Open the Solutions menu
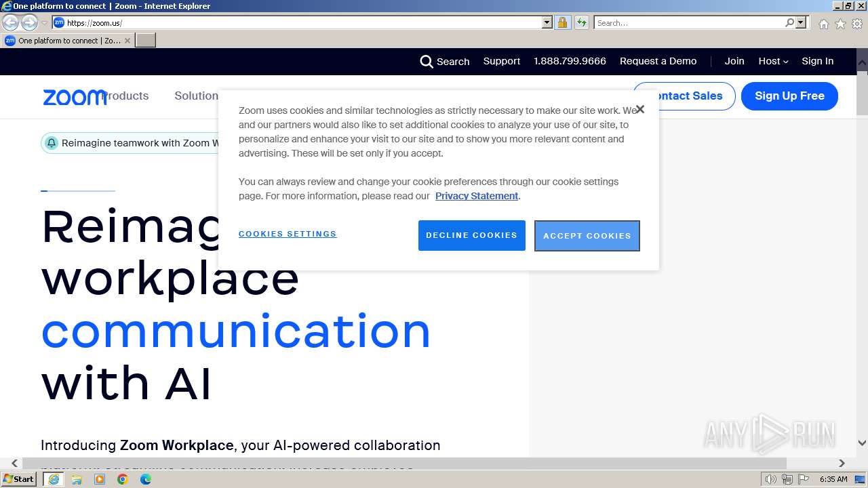This screenshot has width=868, height=488. [196, 96]
